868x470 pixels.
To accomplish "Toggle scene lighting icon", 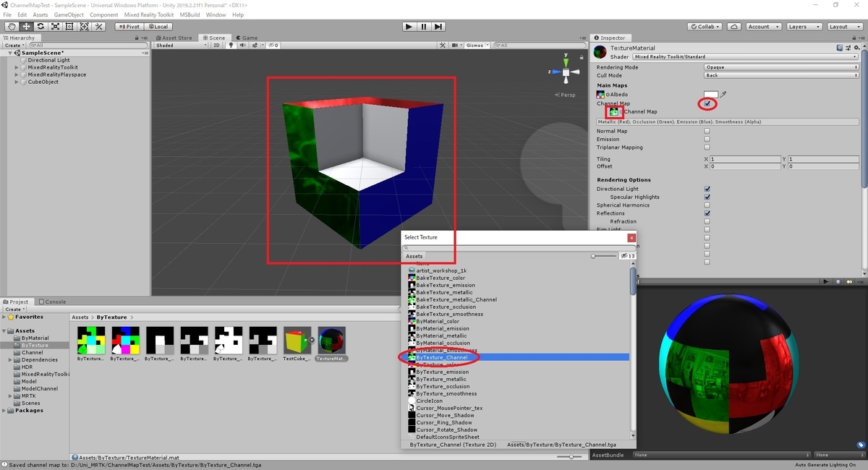I will pos(231,46).
